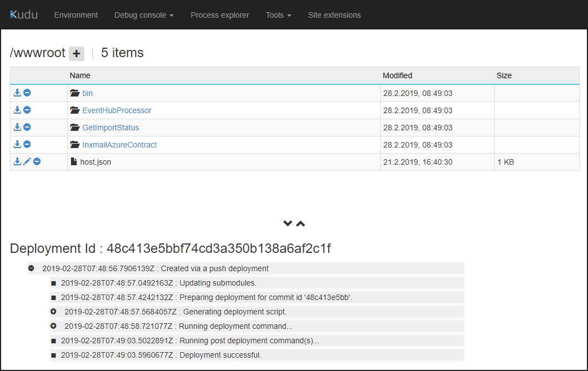This screenshot has width=588, height=371.
Task: Open the Process explorer page
Action: (220, 15)
